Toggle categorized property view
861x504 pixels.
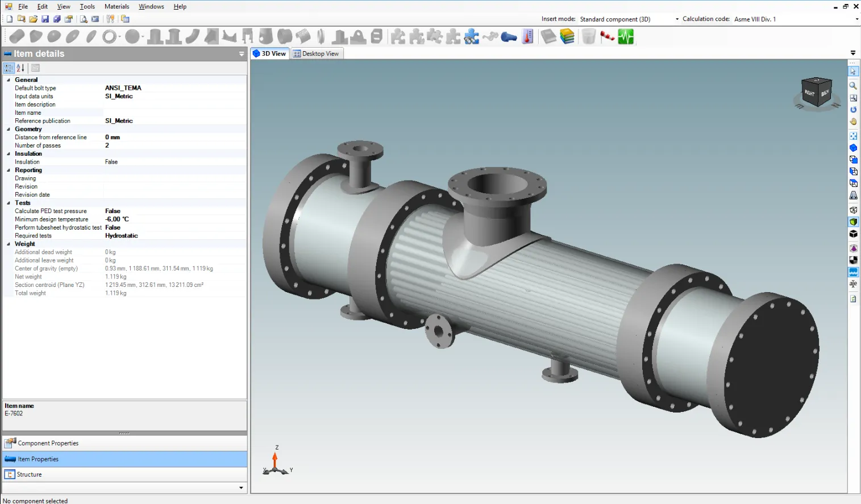(9, 68)
